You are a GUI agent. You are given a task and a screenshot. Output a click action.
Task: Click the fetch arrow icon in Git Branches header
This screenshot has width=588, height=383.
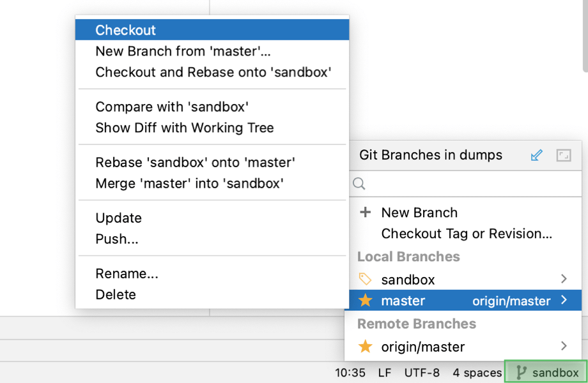click(537, 155)
